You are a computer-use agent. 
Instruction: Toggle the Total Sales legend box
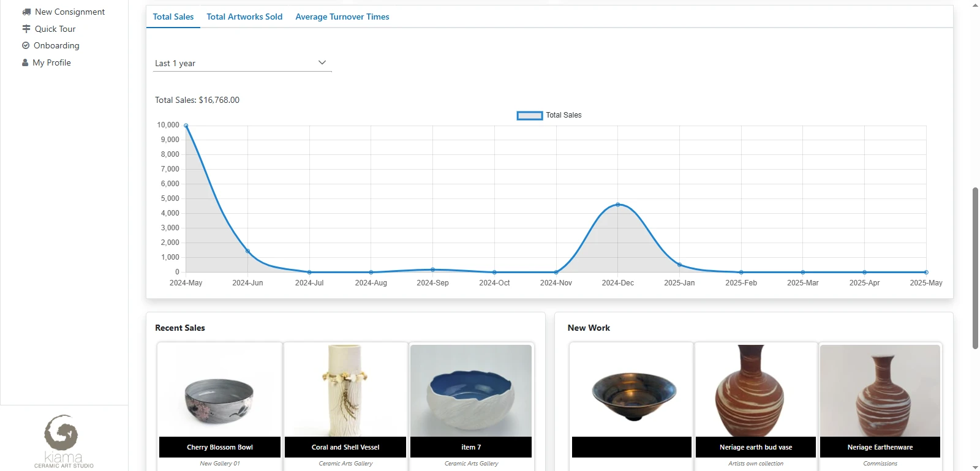click(x=530, y=115)
